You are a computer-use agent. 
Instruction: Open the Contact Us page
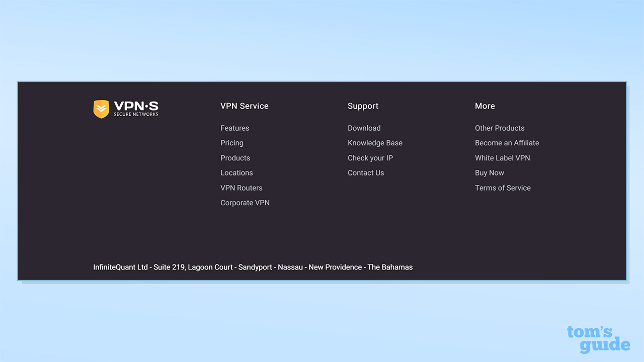[365, 173]
